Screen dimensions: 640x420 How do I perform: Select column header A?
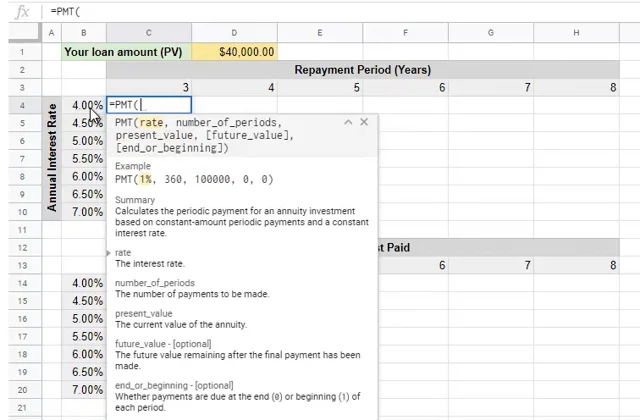pos(51,33)
